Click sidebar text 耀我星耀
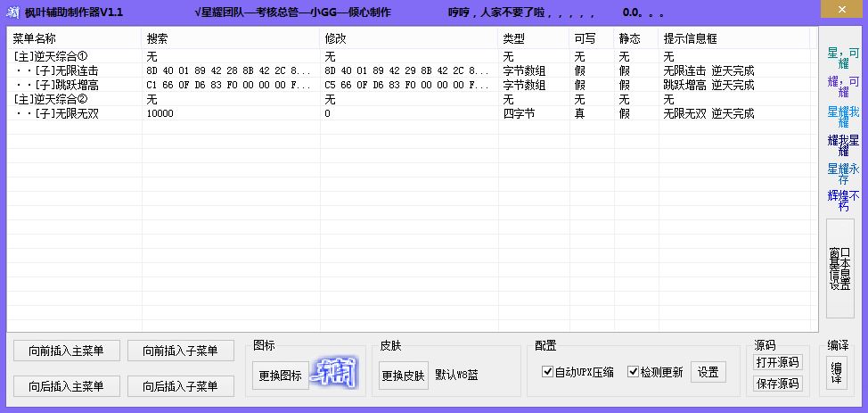This screenshot has height=413, width=868. (x=843, y=145)
